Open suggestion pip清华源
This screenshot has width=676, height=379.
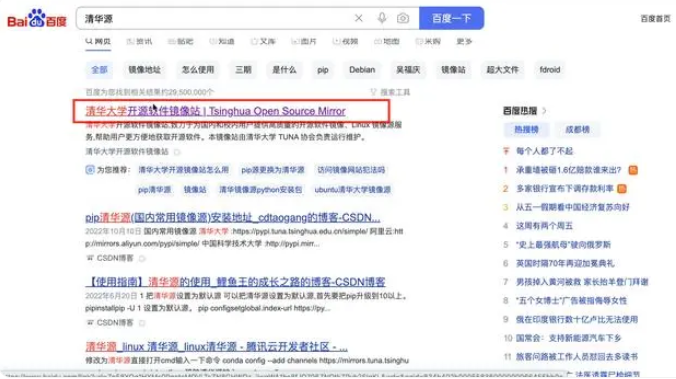tap(154, 190)
